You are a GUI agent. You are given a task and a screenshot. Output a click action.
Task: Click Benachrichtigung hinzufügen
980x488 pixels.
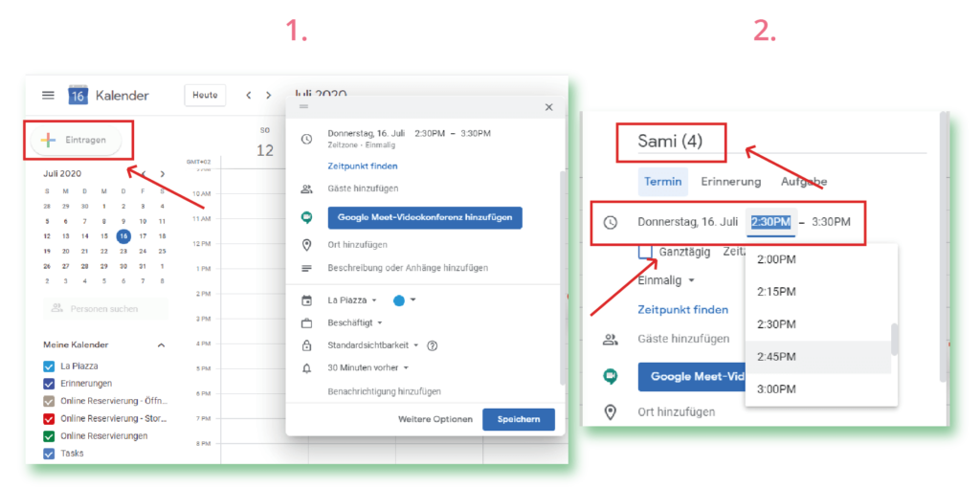click(x=385, y=391)
